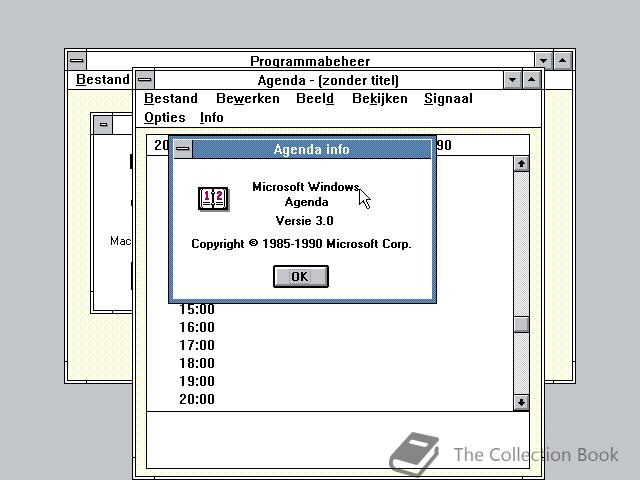Select the 16:00 time slot
Image resolution: width=640 pixels, height=480 pixels.
(x=197, y=327)
